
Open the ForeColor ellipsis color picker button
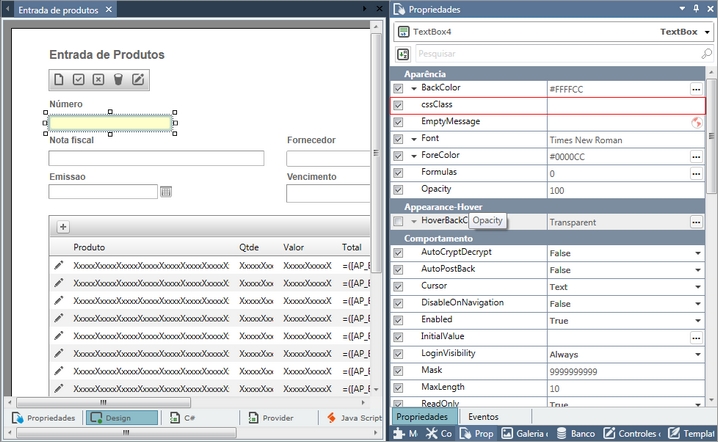point(696,157)
